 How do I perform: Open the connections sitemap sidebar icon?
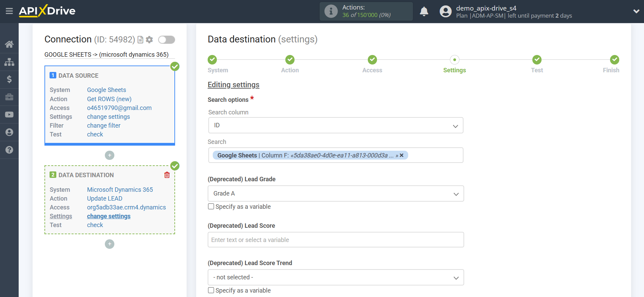coord(9,62)
